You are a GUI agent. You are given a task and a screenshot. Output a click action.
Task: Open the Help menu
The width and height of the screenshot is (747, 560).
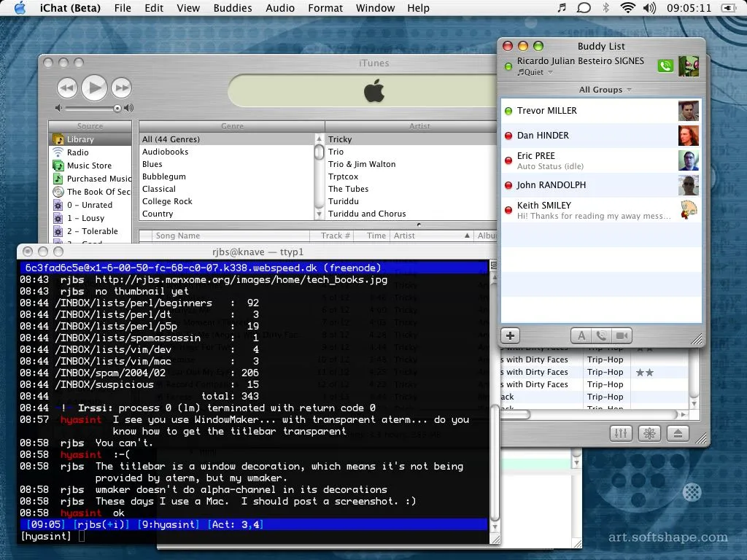[418, 8]
